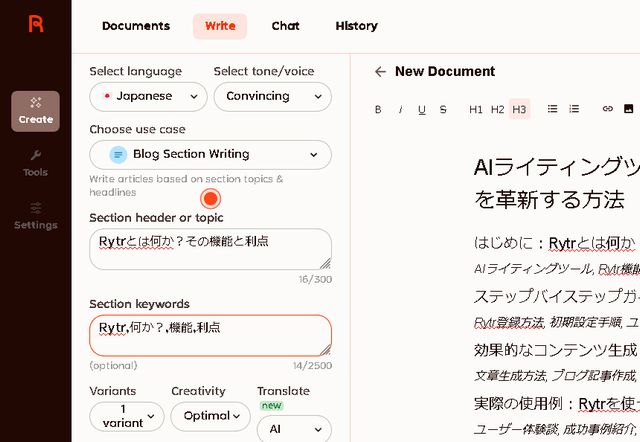Screen dimensions: 640x442
Task: Open the Settings sidebar section
Action: [35, 215]
